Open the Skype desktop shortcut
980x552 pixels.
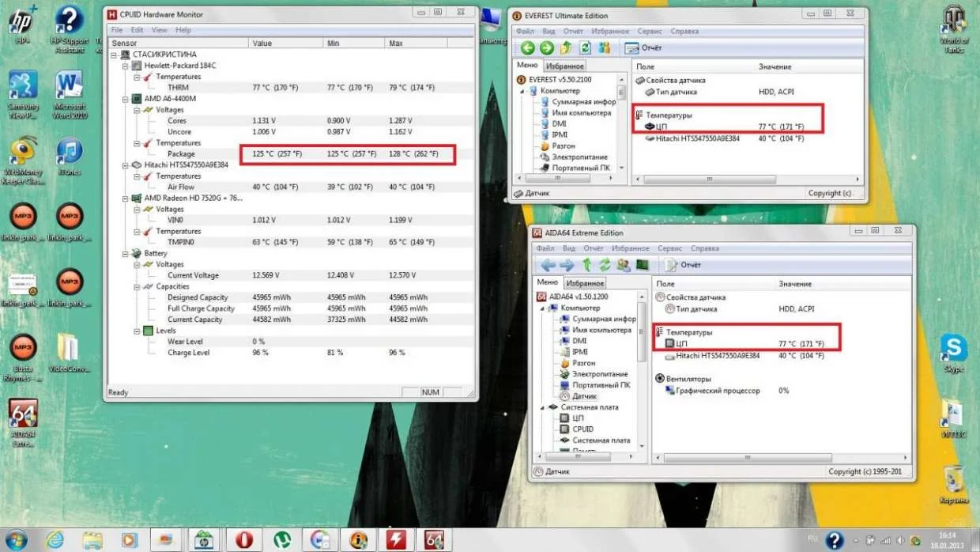pyautogui.click(x=953, y=354)
